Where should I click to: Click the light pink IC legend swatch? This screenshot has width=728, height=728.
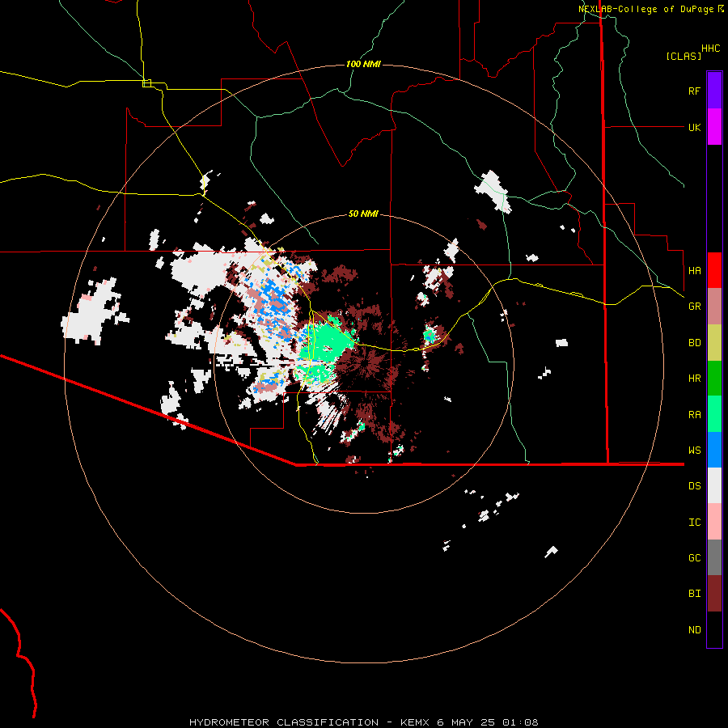click(714, 522)
